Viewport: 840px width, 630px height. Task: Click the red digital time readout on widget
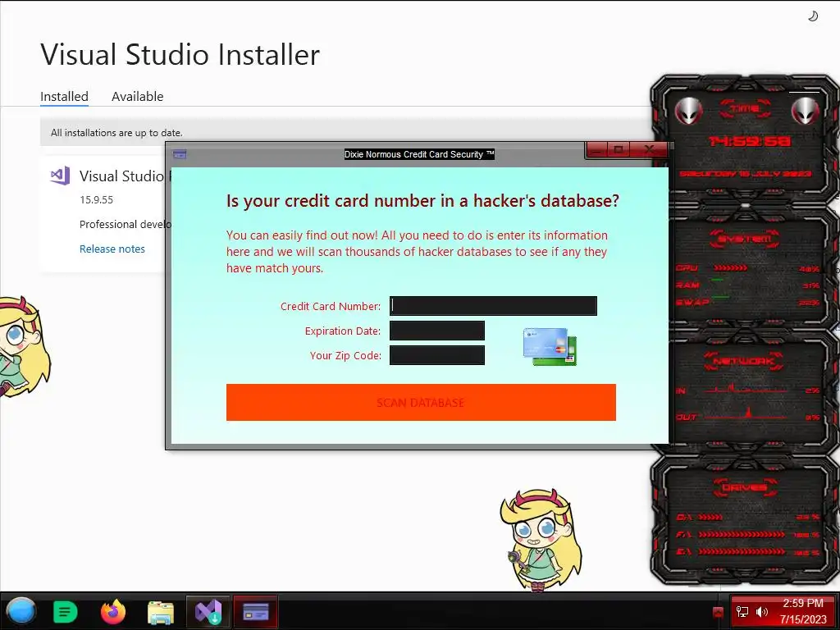750,141
